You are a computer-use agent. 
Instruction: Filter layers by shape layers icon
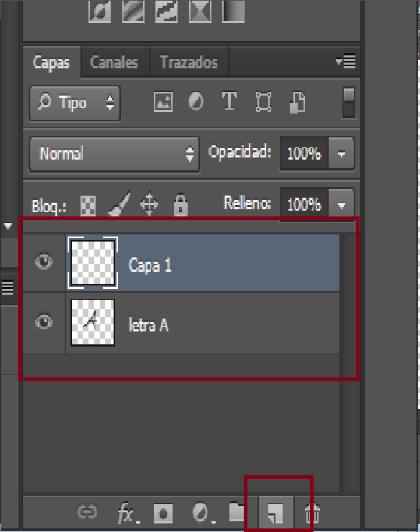point(263,101)
